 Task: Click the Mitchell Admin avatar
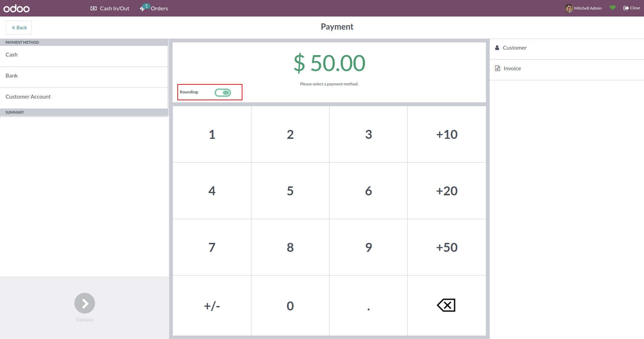pos(569,8)
